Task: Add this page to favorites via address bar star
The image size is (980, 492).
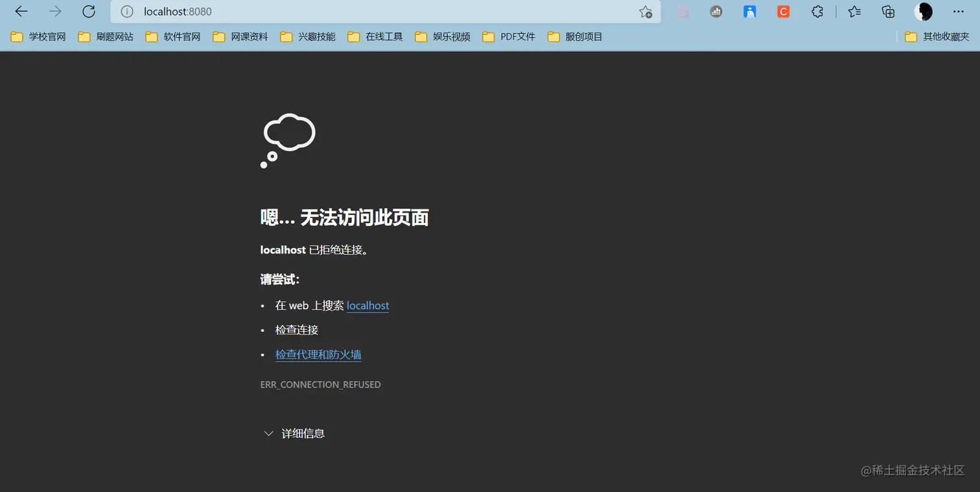Action: tap(645, 11)
